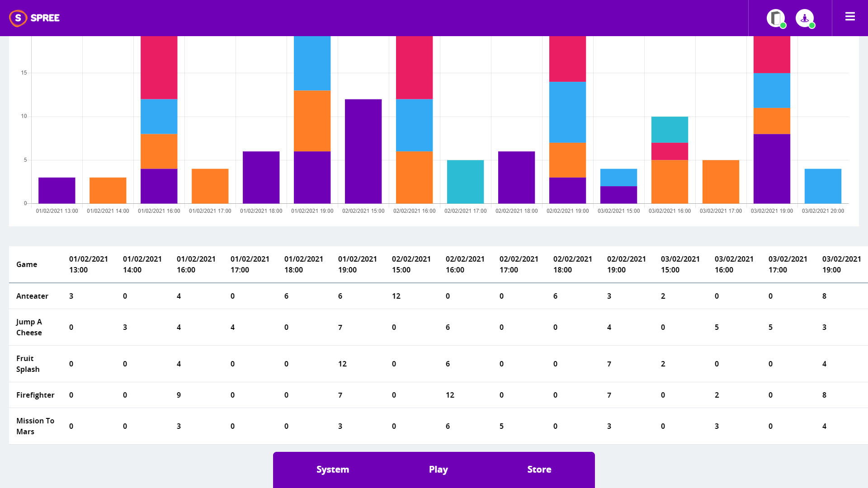This screenshot has height=488, width=868.
Task: Switch to the System tab
Action: tap(333, 469)
